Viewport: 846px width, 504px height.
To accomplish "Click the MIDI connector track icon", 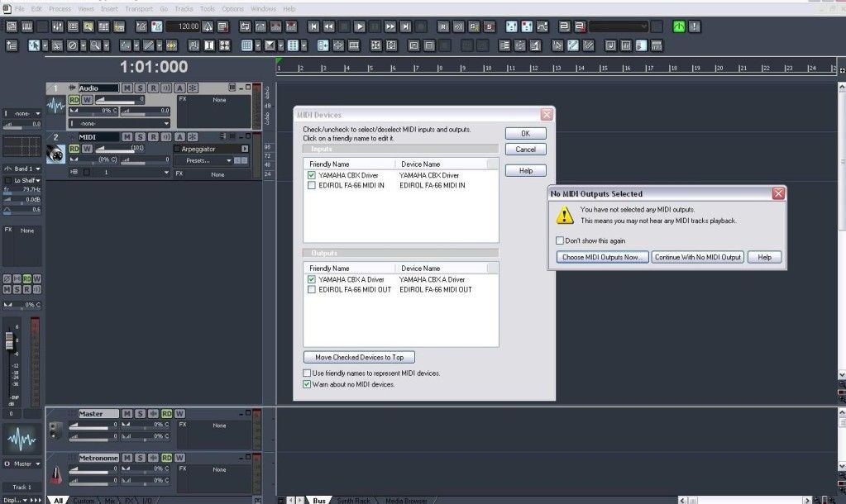I will pos(56,155).
